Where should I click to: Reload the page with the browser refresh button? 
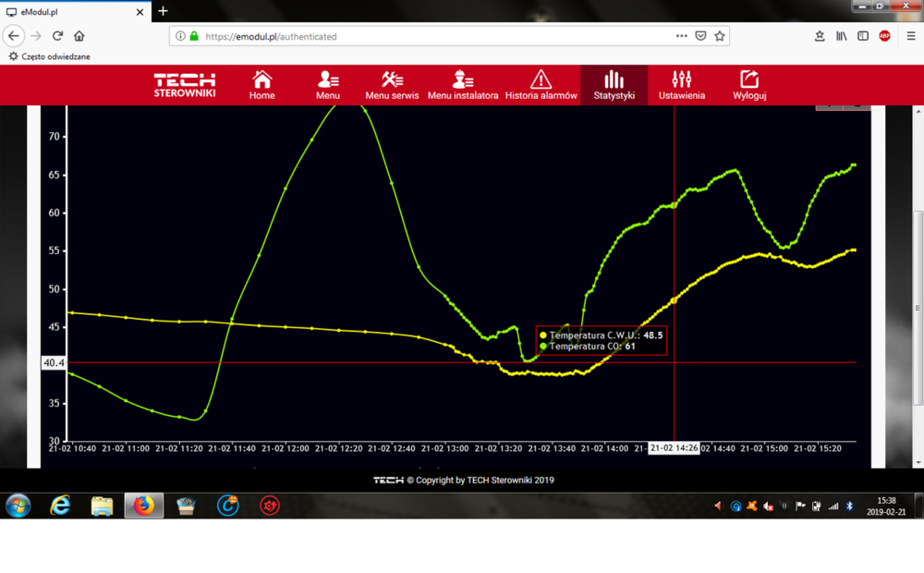(57, 36)
